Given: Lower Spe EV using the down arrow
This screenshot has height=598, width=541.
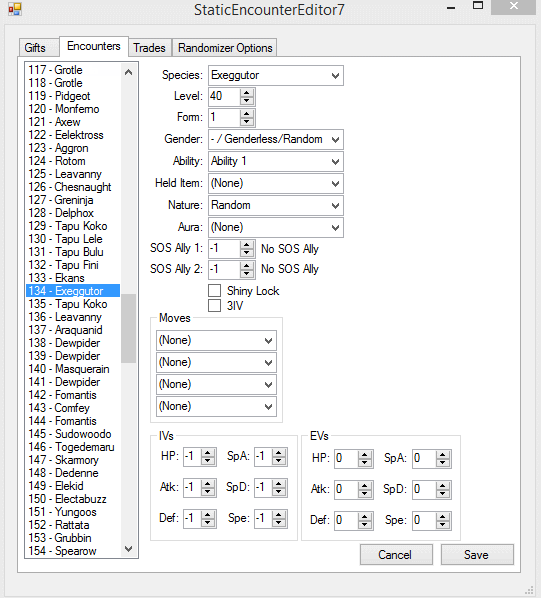Looking at the screenshot, I should (x=443, y=524).
